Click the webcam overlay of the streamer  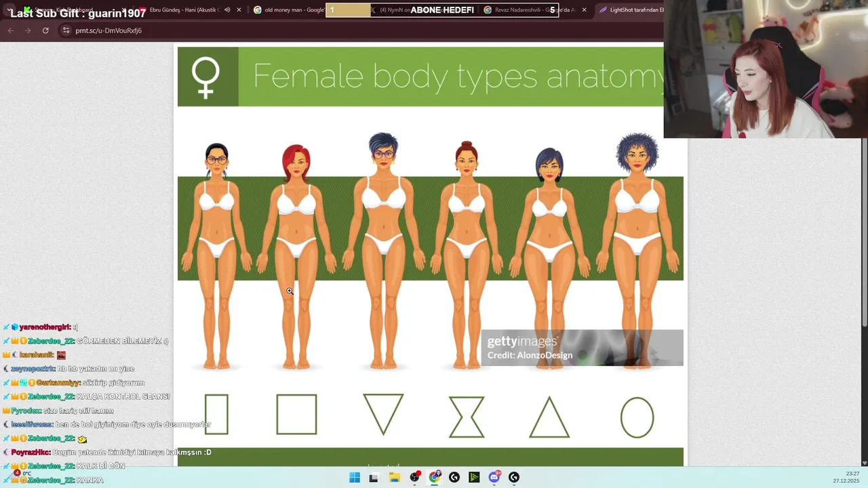pyautogui.click(x=766, y=69)
